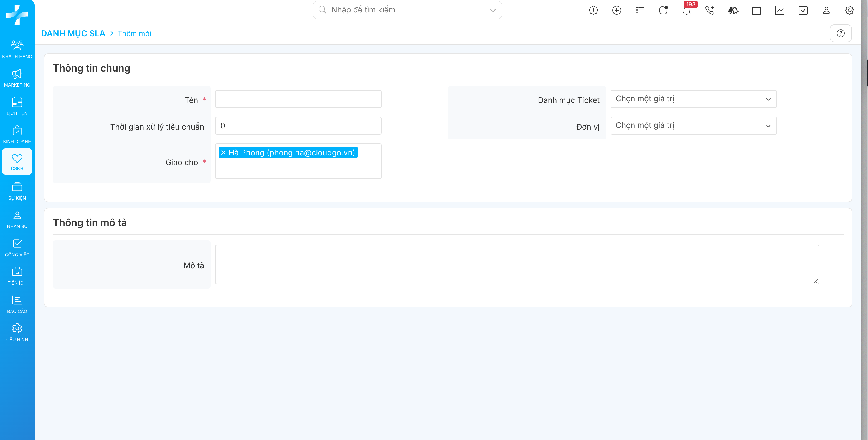The image size is (868, 440).
Task: Open the calendar icon in top bar
Action: coord(756,11)
